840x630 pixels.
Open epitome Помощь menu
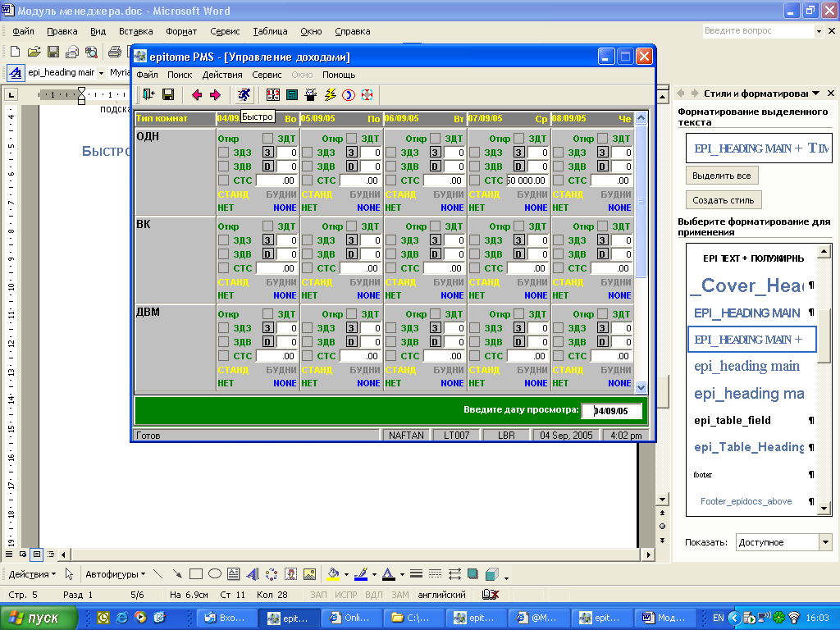339,75
